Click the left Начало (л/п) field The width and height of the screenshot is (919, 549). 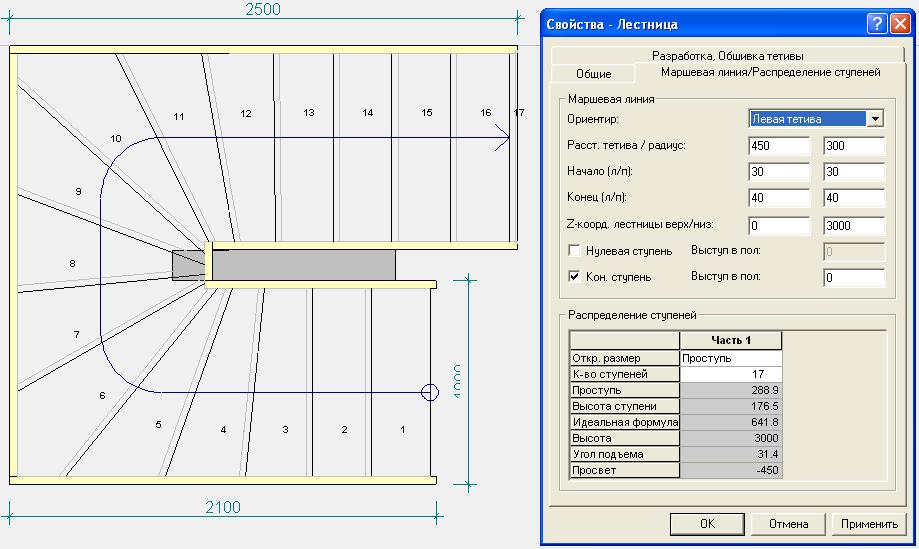779,172
